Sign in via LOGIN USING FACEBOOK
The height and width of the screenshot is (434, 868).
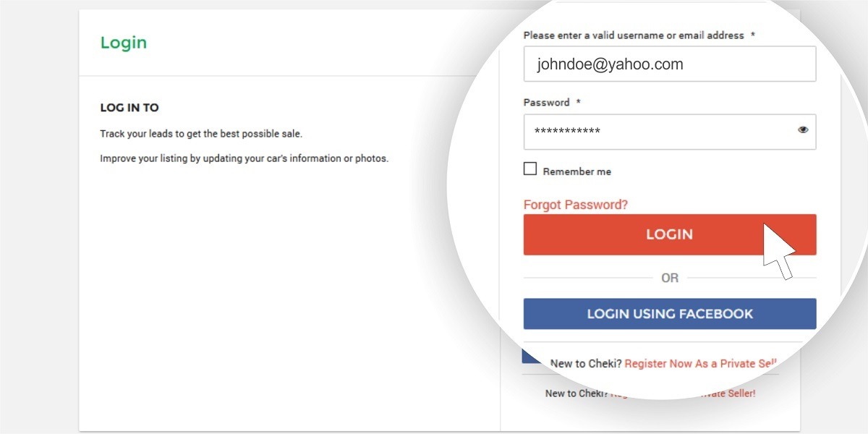[669, 313]
